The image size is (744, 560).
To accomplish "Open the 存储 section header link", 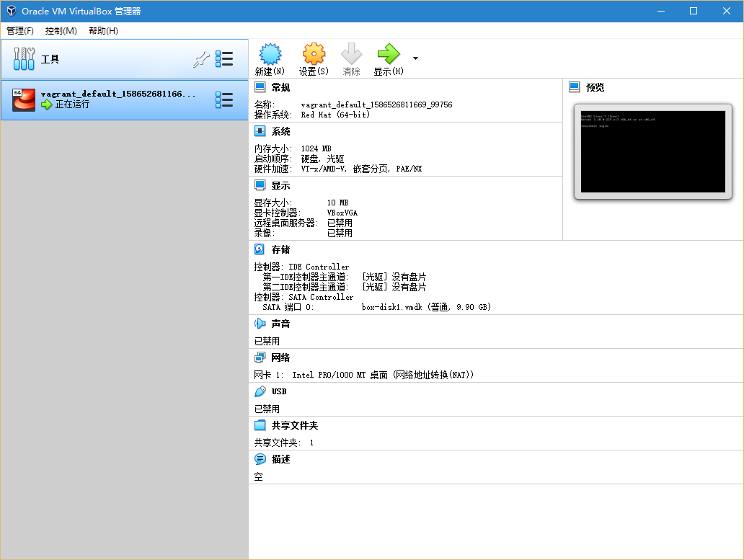I will 280,249.
